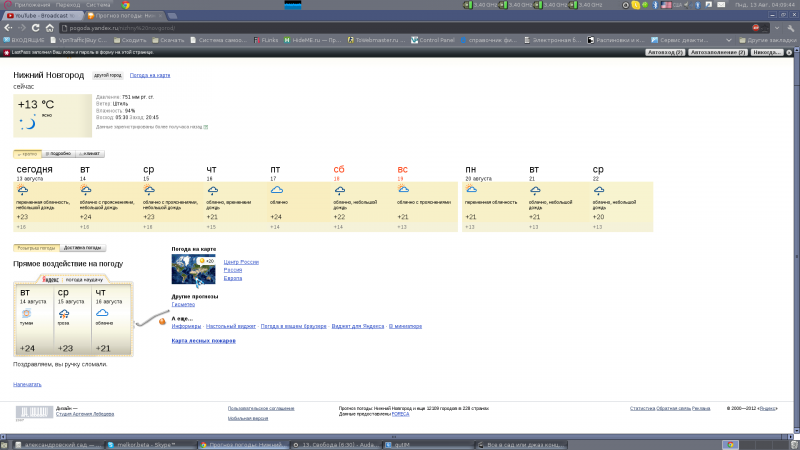Click the rain cloud icon under сегодня

22,189
